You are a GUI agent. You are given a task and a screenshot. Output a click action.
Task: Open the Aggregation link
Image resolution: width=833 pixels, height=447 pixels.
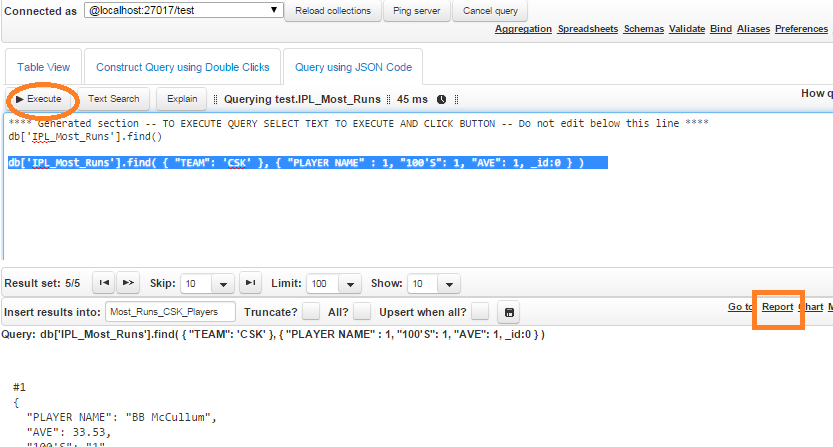click(x=523, y=29)
